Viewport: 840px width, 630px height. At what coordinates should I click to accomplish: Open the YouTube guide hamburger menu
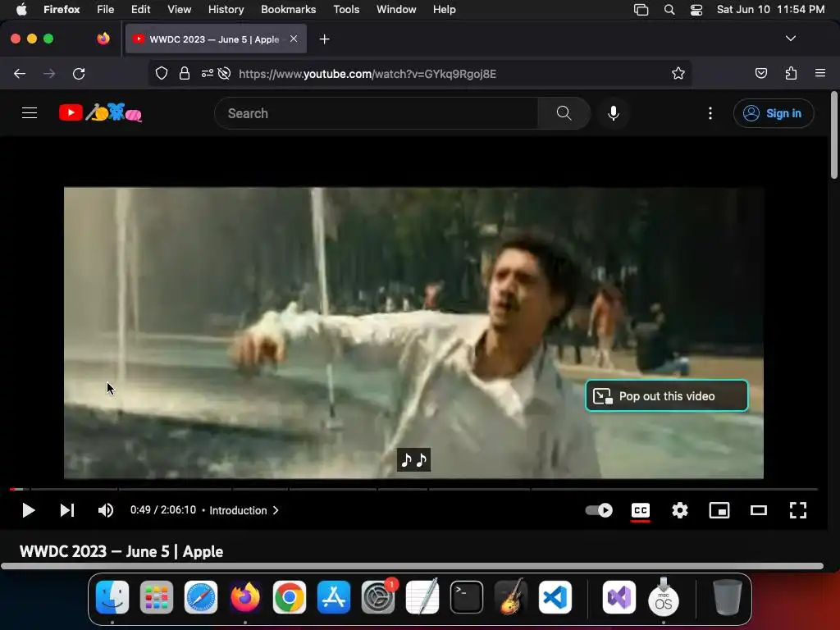tap(30, 113)
